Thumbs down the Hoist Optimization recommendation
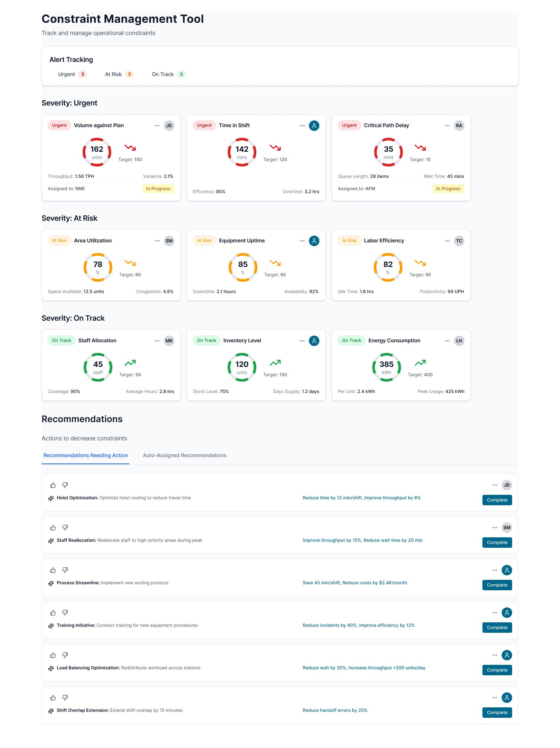 click(x=65, y=485)
